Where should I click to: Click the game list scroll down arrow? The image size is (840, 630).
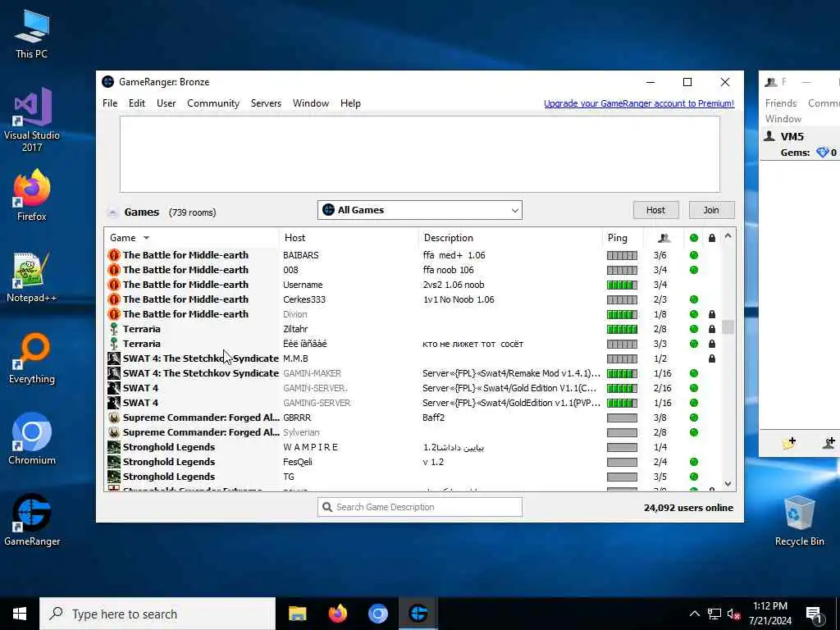tap(728, 484)
